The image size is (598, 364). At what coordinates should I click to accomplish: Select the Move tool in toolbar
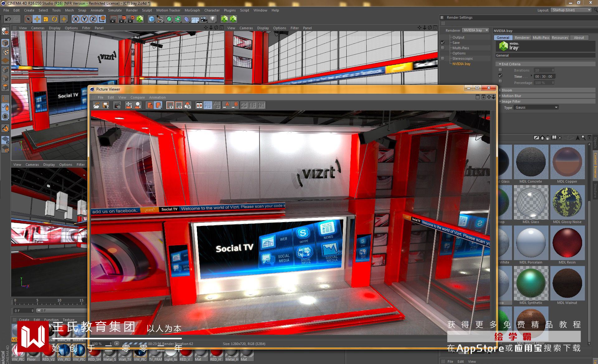(37, 19)
